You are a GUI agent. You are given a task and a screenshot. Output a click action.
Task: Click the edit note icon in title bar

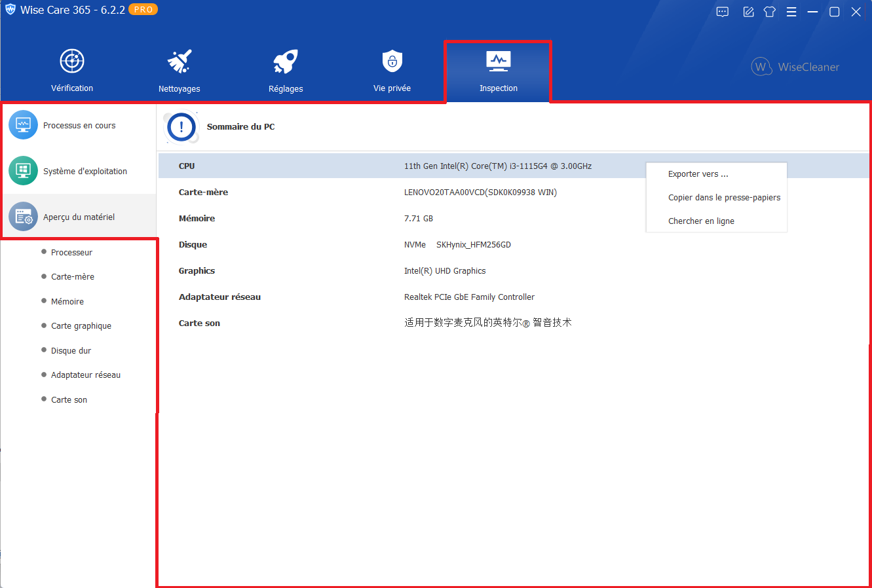click(748, 12)
